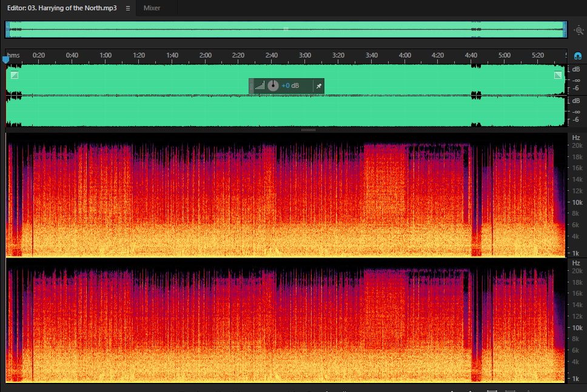Screen dimensions: 587x392
Task: Click the volume bars icon in the HUD
Action: pyautogui.click(x=260, y=86)
